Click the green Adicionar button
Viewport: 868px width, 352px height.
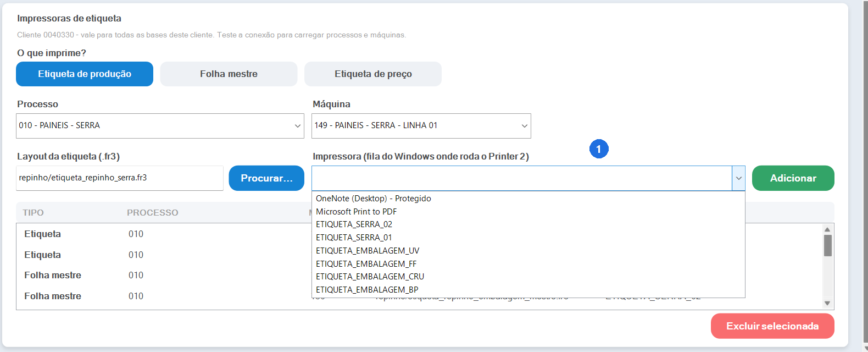793,178
